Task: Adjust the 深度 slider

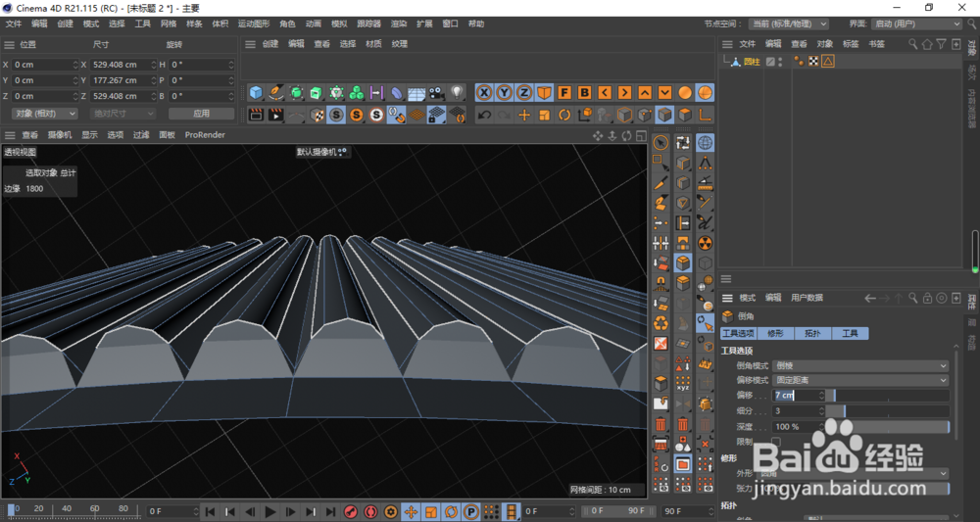Action: pos(888,426)
